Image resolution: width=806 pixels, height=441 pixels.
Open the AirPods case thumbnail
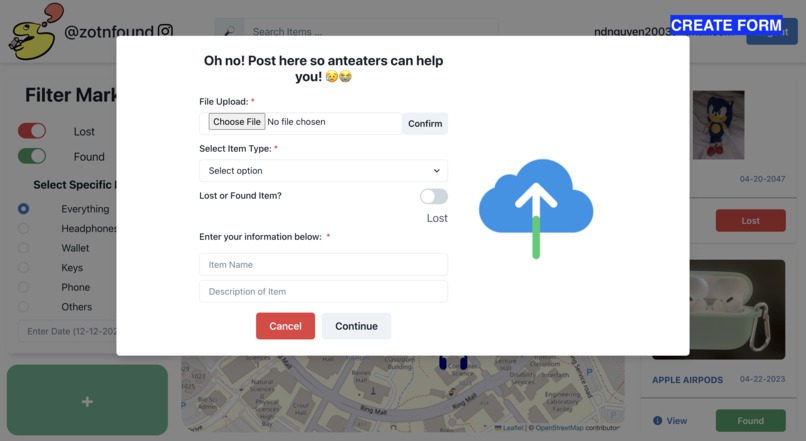click(737, 309)
